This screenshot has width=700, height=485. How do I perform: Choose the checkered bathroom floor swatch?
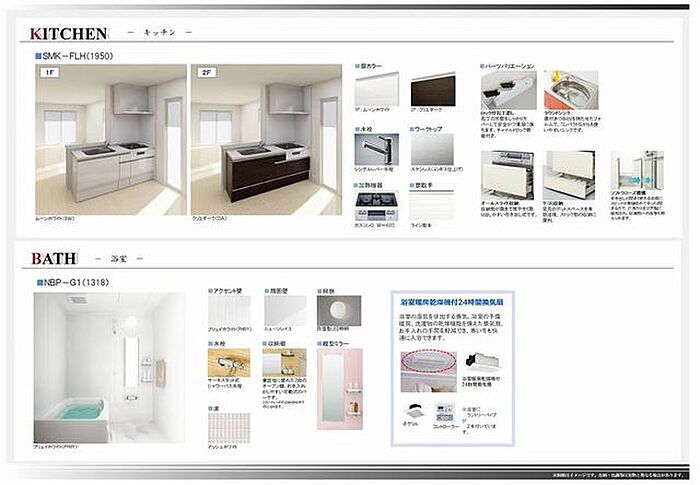point(228,428)
